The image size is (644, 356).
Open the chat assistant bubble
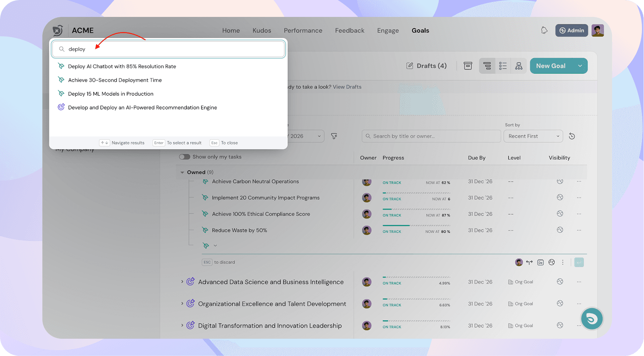[592, 319]
